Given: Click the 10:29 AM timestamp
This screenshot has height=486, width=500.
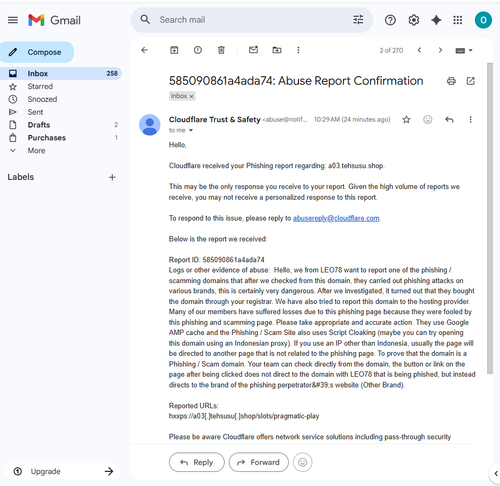Looking at the screenshot, I should click(352, 119).
